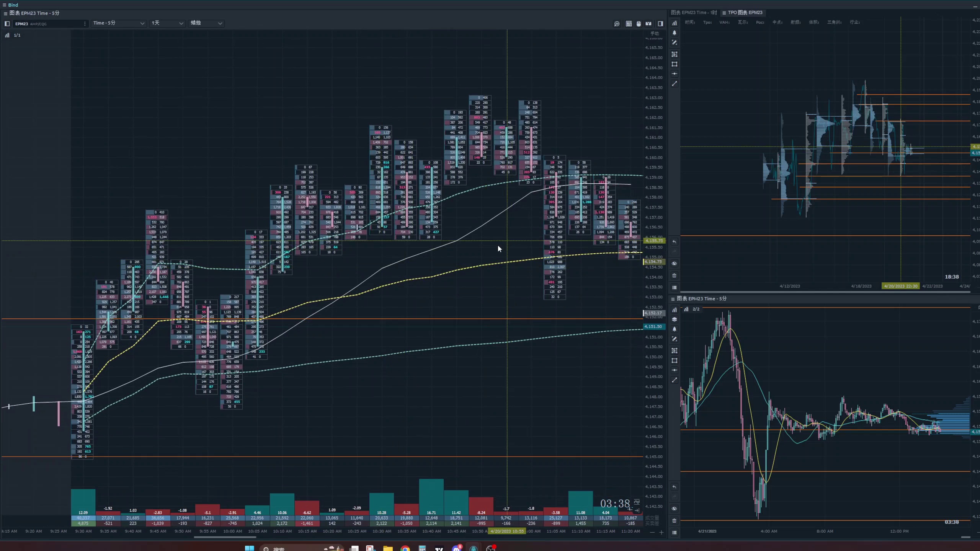Expand the 1天 period dropdown
Viewport: 980px width, 551px height.
coord(167,23)
